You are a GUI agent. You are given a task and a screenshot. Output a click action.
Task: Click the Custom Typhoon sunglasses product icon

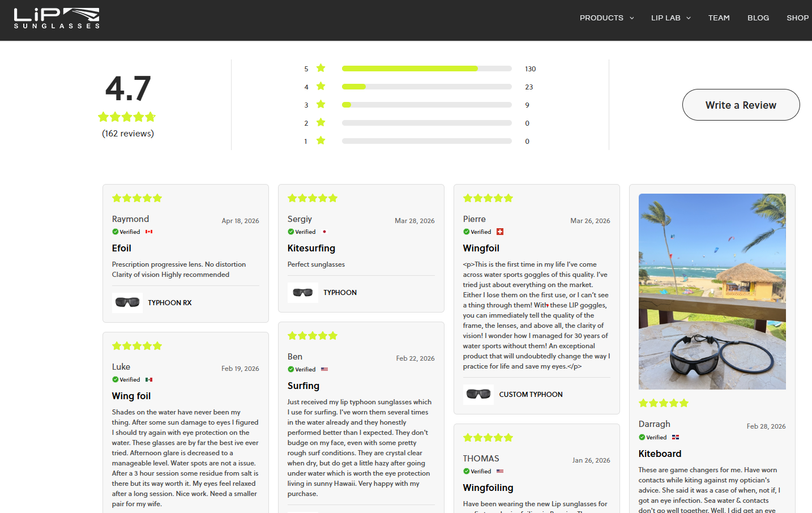coord(478,394)
